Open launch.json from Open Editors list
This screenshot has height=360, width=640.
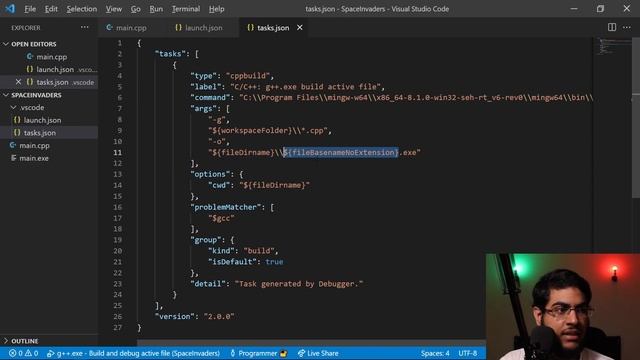[x=55, y=69]
